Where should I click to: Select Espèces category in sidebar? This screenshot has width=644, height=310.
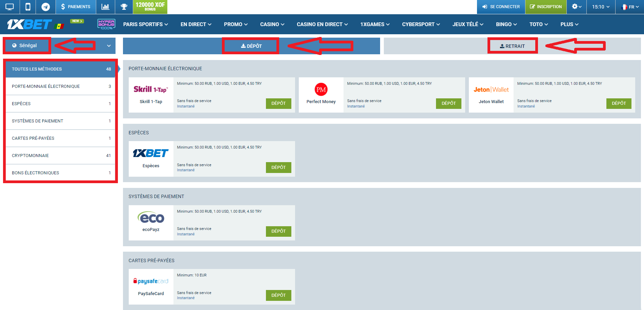pyautogui.click(x=61, y=104)
